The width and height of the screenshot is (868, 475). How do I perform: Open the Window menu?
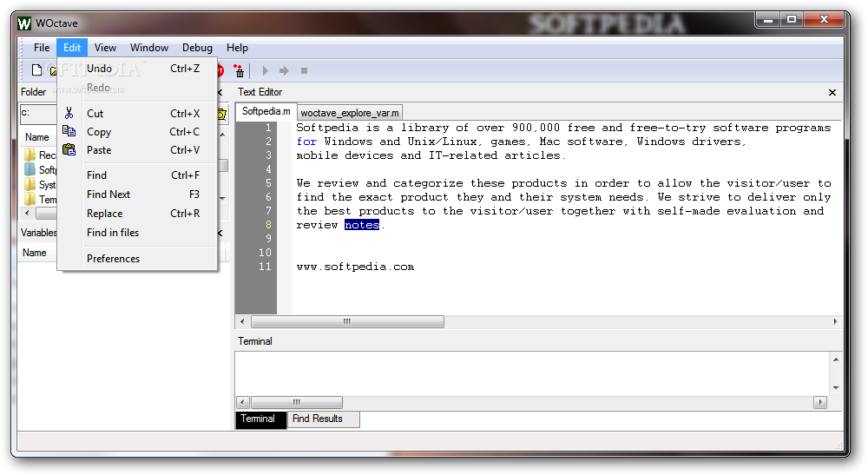tap(149, 48)
